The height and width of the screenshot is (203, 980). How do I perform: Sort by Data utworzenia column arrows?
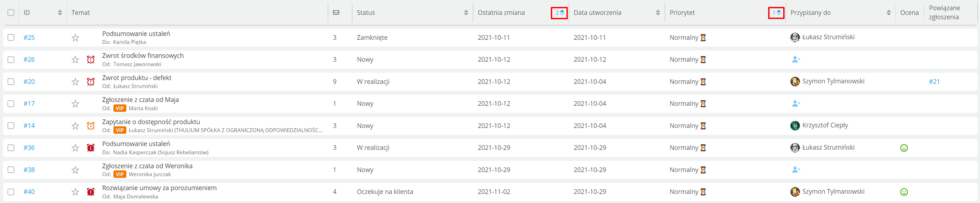(658, 13)
